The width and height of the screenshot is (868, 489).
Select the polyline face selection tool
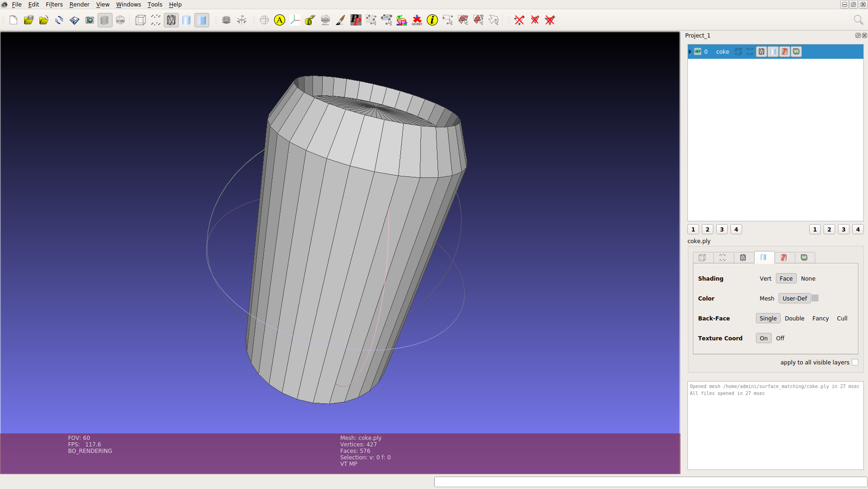click(493, 20)
